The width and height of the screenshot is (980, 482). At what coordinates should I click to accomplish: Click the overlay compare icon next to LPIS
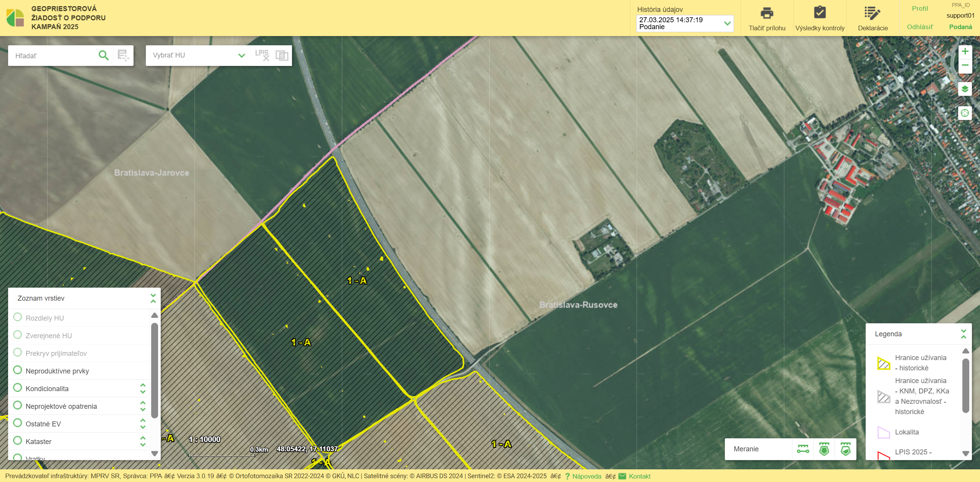pyautogui.click(x=282, y=56)
